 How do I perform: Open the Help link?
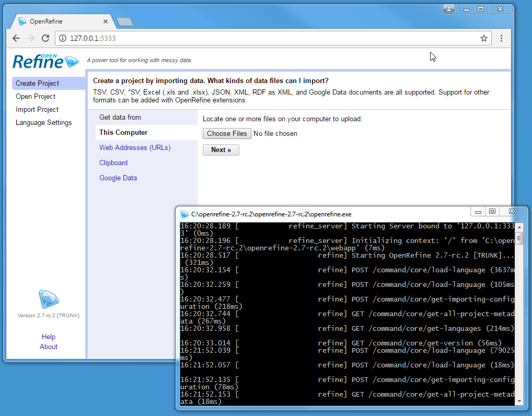[48, 337]
